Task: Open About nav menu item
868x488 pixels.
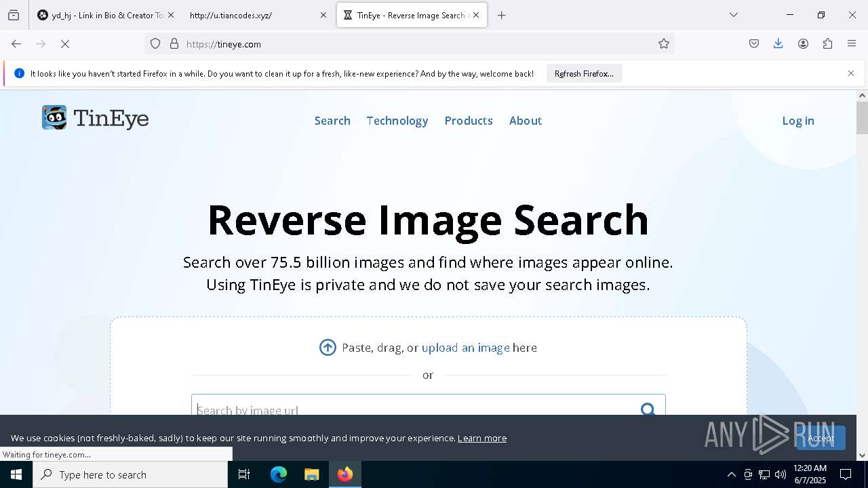Action: 526,121
